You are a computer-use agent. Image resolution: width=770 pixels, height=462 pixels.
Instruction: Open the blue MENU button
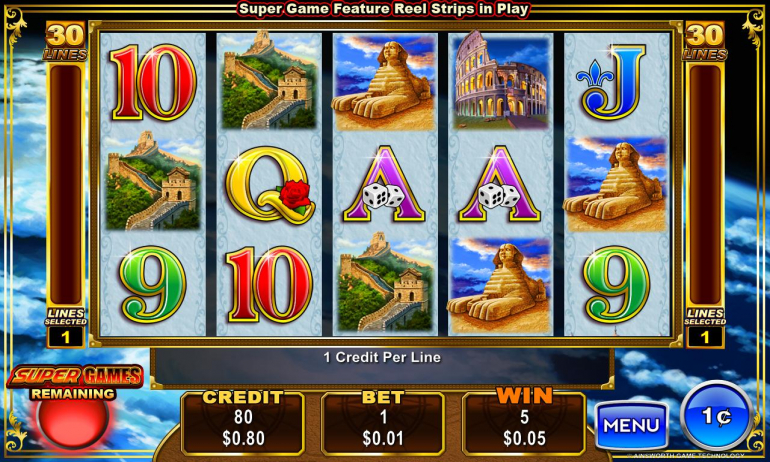[632, 425]
